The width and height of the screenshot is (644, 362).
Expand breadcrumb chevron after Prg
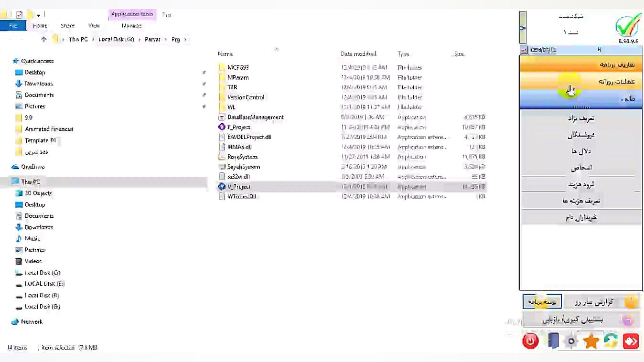coord(185,40)
